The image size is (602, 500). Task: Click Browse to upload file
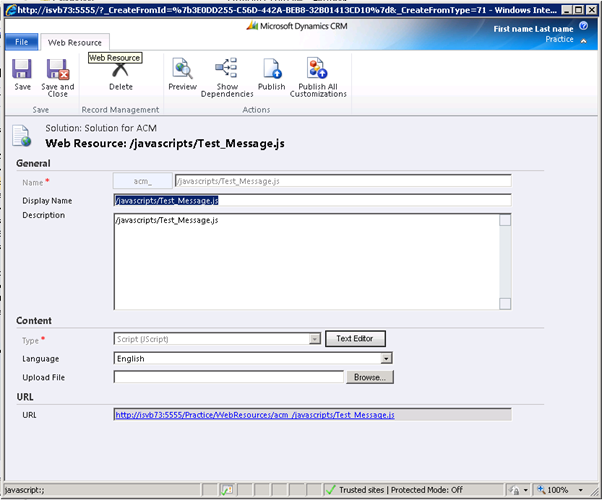(370, 377)
